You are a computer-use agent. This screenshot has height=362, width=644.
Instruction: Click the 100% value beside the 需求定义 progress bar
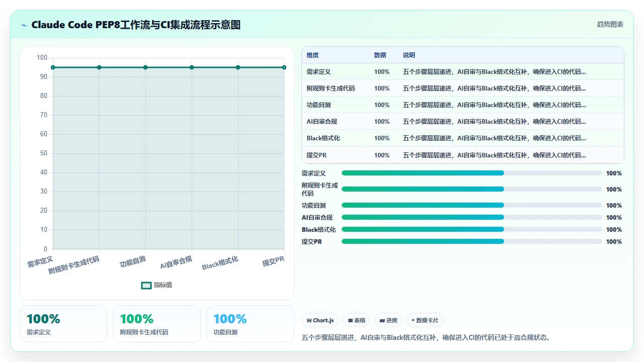pyautogui.click(x=614, y=173)
